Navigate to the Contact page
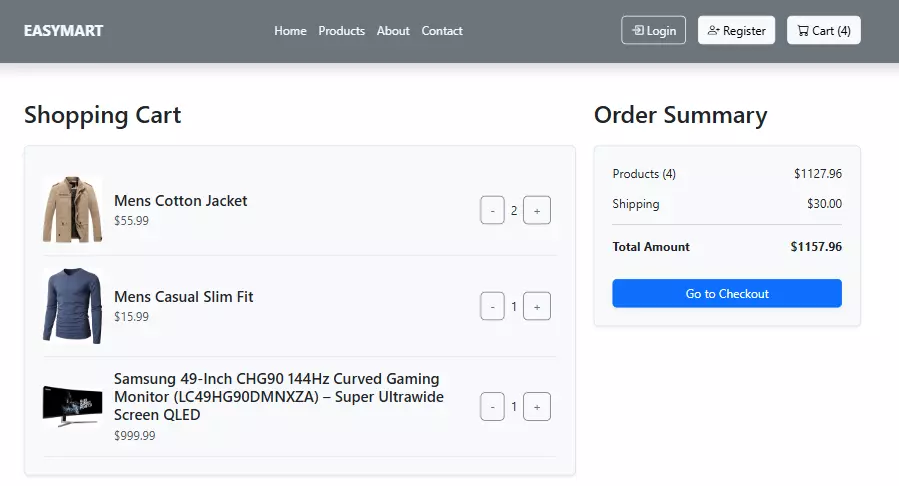Viewport: 899px width, 486px height. point(442,31)
